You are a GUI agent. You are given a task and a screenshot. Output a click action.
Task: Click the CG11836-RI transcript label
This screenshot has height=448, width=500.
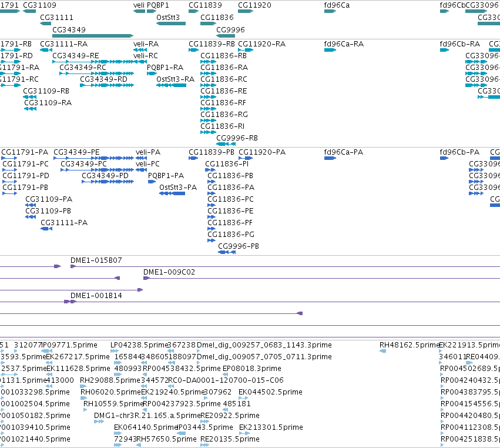click(x=222, y=126)
